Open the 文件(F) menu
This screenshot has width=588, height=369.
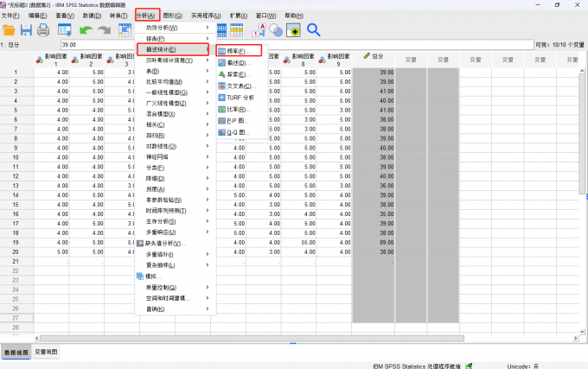(10, 16)
